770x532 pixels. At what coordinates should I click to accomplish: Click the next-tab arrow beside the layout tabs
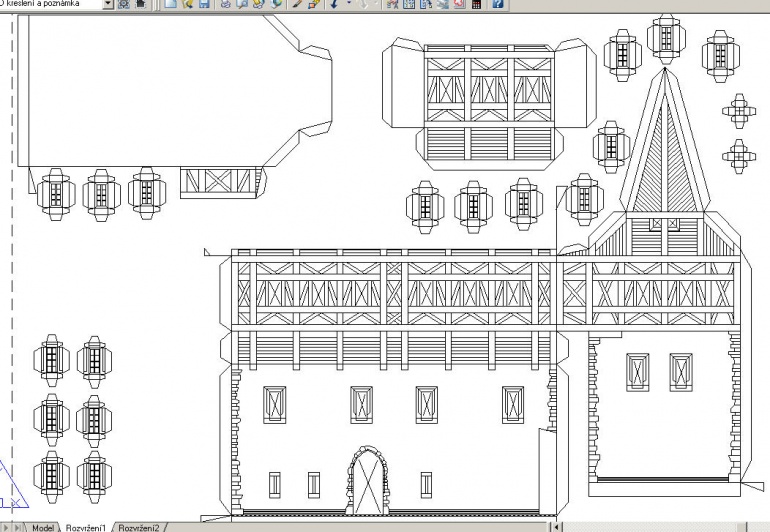pyautogui.click(x=6, y=528)
